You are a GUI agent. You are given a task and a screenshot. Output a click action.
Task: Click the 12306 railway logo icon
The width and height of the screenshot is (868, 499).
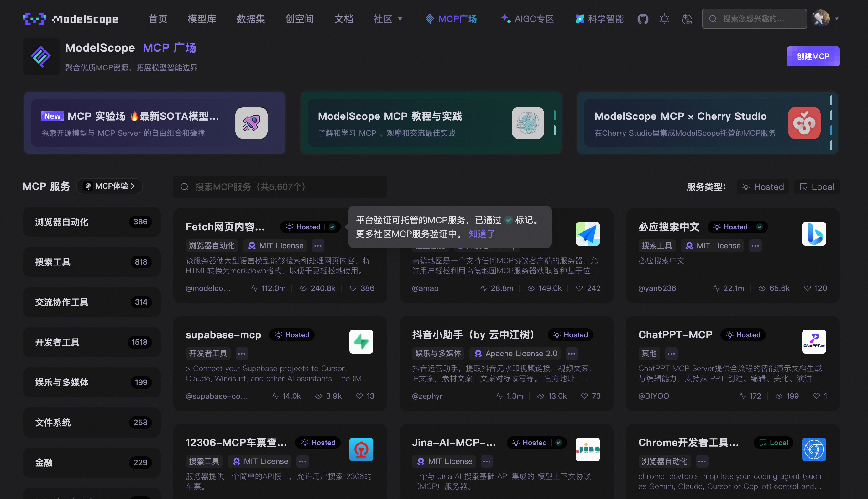click(361, 449)
